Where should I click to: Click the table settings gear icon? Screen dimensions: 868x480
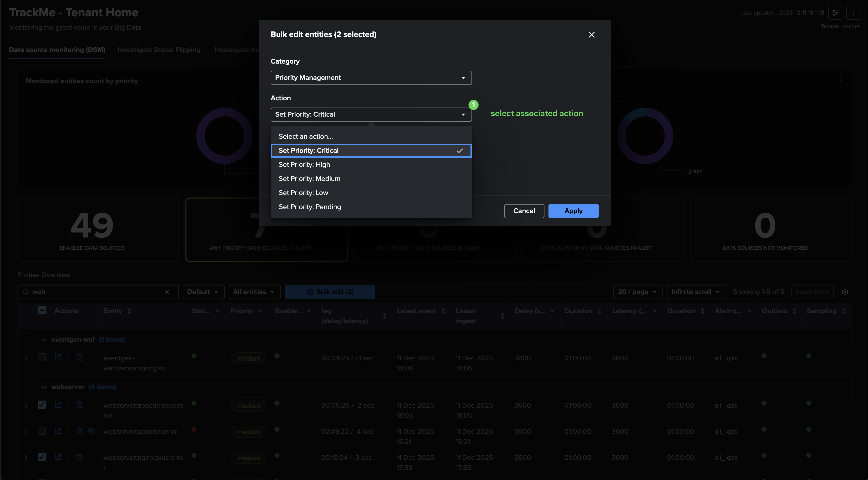[845, 292]
